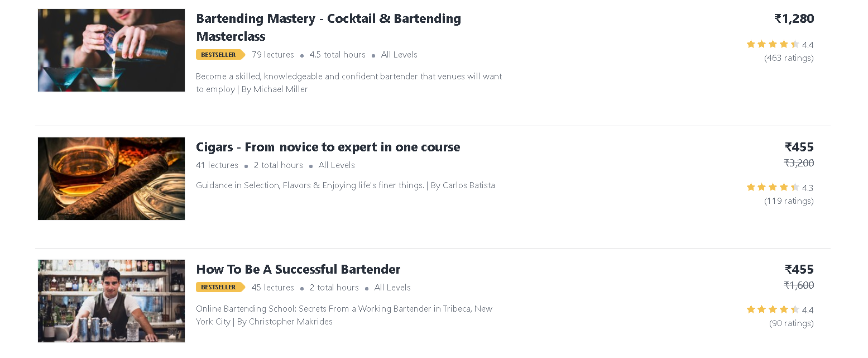Click the (463 ratings) count

[789, 58]
